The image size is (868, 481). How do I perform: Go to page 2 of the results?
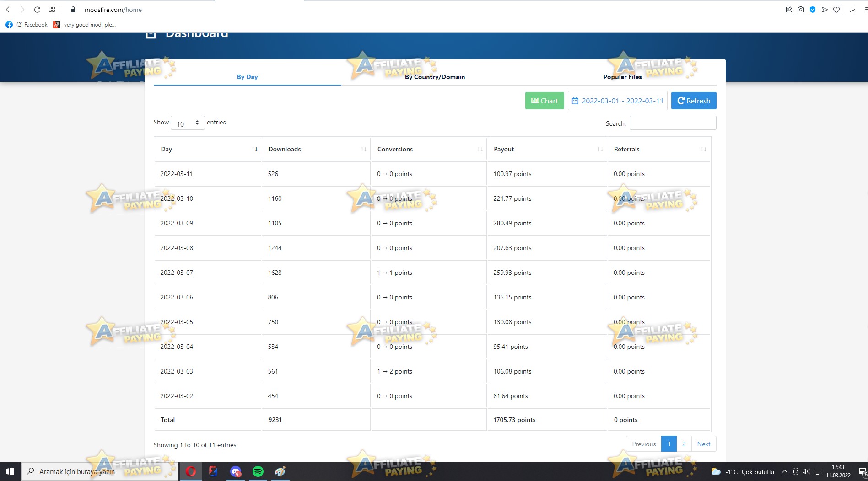click(684, 444)
